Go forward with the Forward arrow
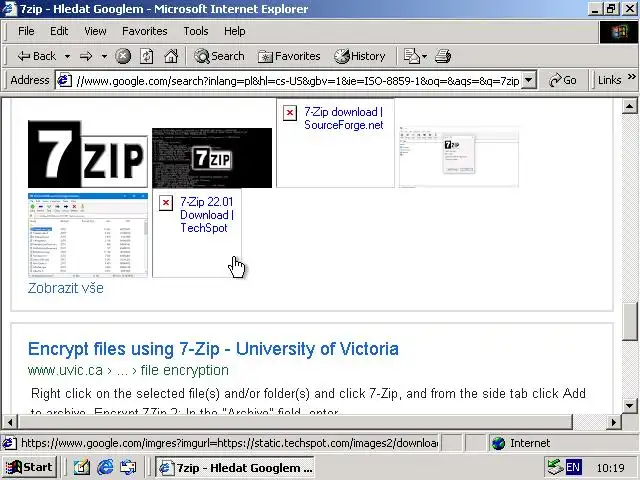The image size is (640, 480). click(x=86, y=56)
